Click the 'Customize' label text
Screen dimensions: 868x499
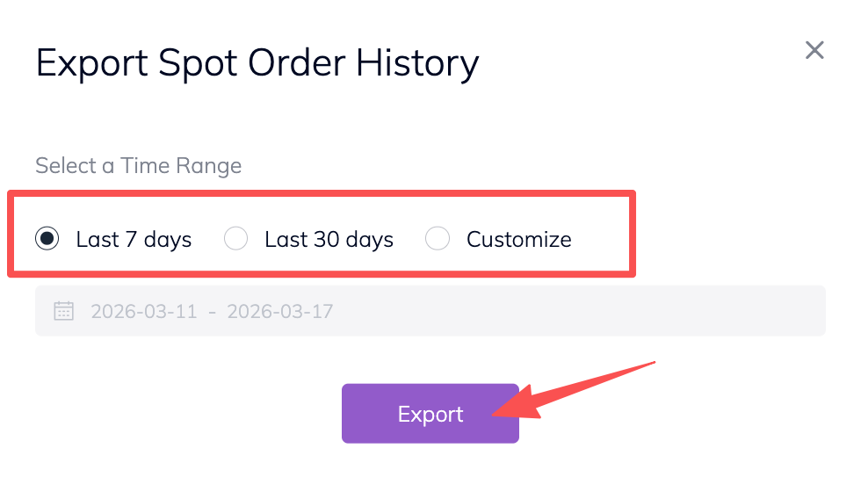(518, 239)
